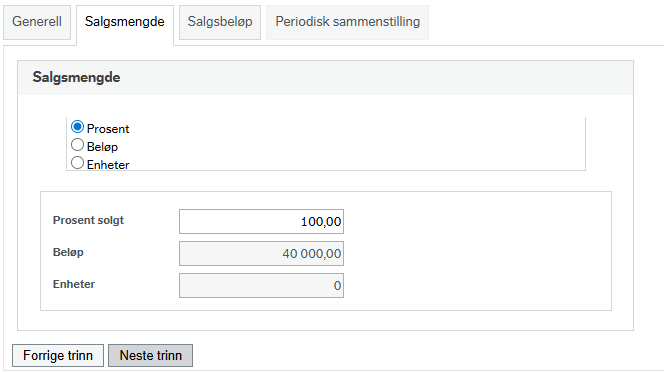Image resolution: width=664 pixels, height=372 pixels.
Task: Select the Prosent radio button
Action: (x=77, y=127)
